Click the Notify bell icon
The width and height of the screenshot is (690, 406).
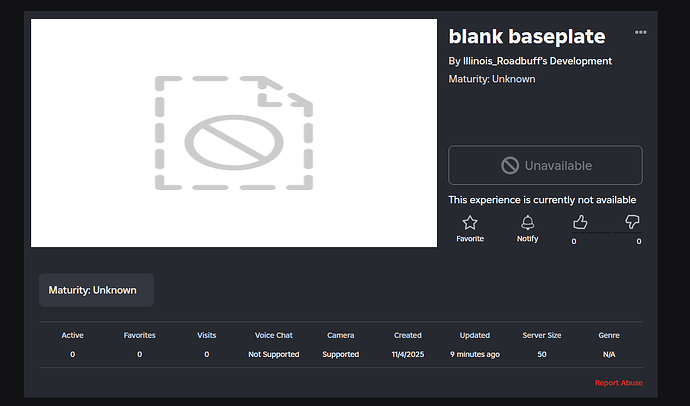527,223
